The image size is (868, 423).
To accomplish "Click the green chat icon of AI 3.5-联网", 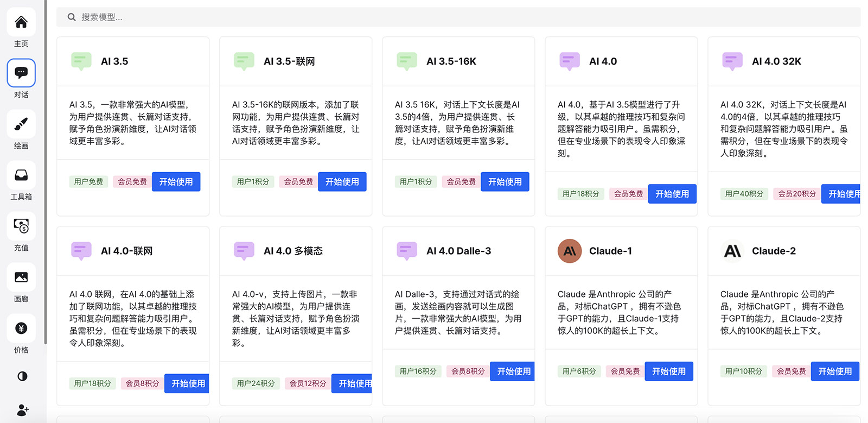I will coord(244,61).
